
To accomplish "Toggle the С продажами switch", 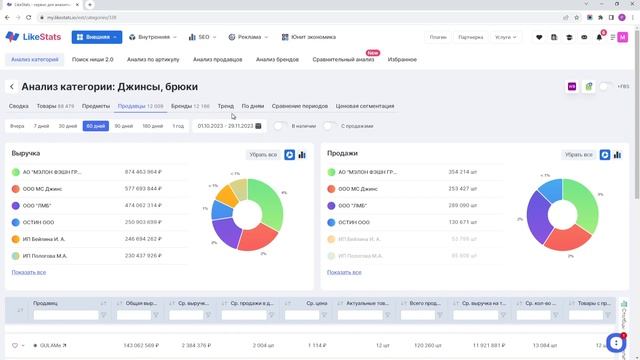I will pyautogui.click(x=329, y=126).
